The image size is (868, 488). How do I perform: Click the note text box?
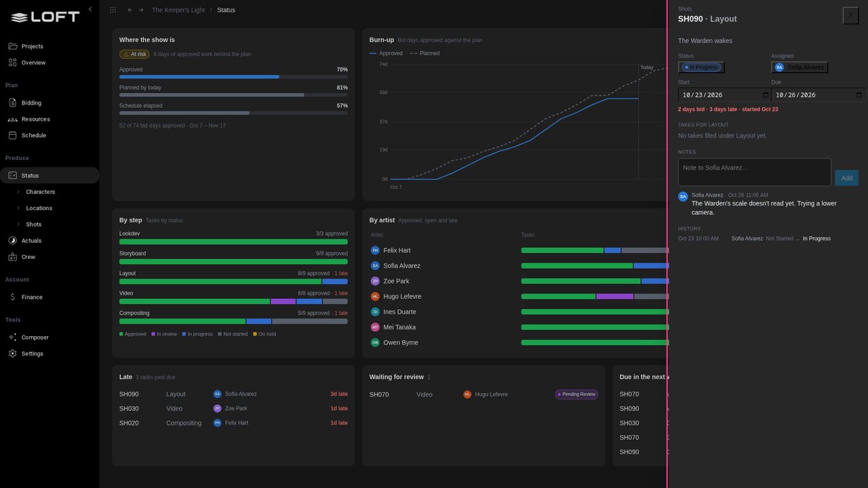point(755,172)
